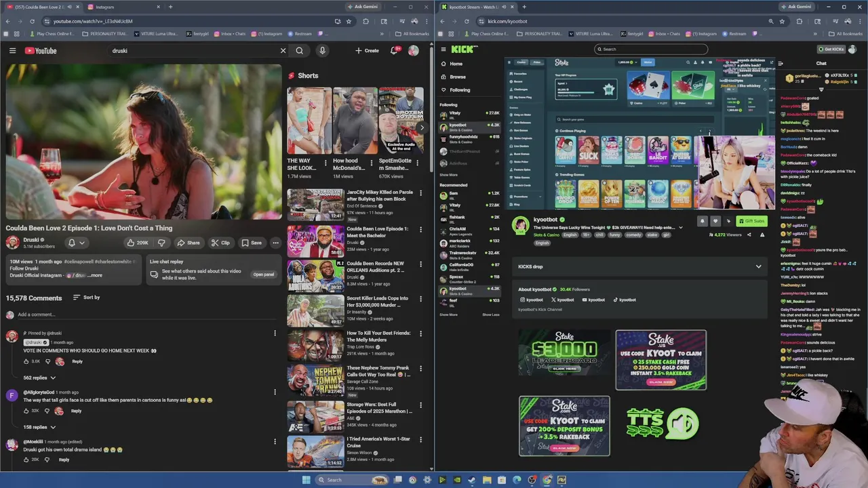Open YouTube notifications bell in header
The height and width of the screenshot is (488, 868).
coord(394,51)
